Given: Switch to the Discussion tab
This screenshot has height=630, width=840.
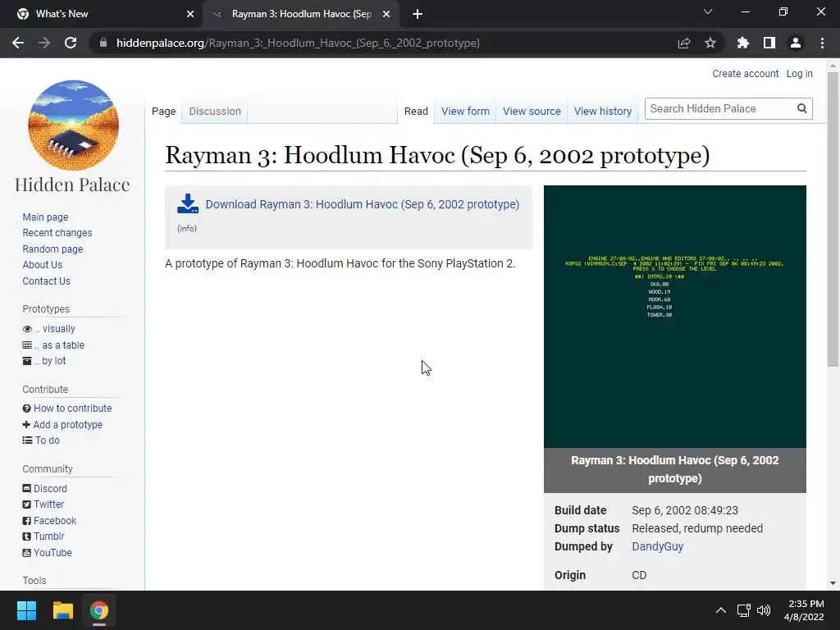Looking at the screenshot, I should click(x=215, y=112).
